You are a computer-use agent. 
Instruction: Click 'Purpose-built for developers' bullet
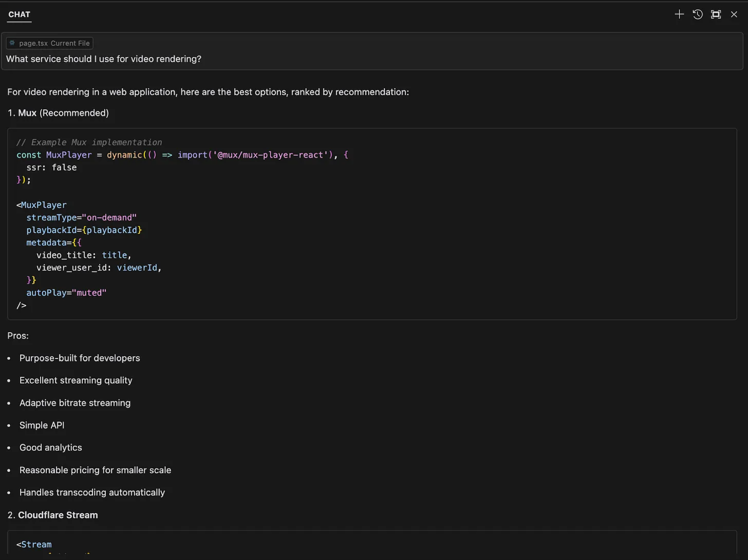click(x=80, y=358)
